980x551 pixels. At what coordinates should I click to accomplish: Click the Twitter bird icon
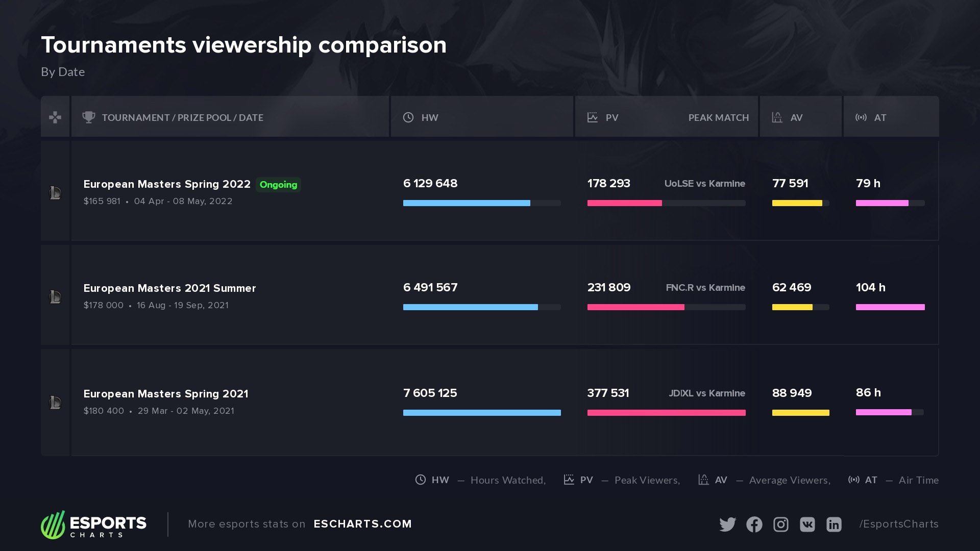point(727,524)
